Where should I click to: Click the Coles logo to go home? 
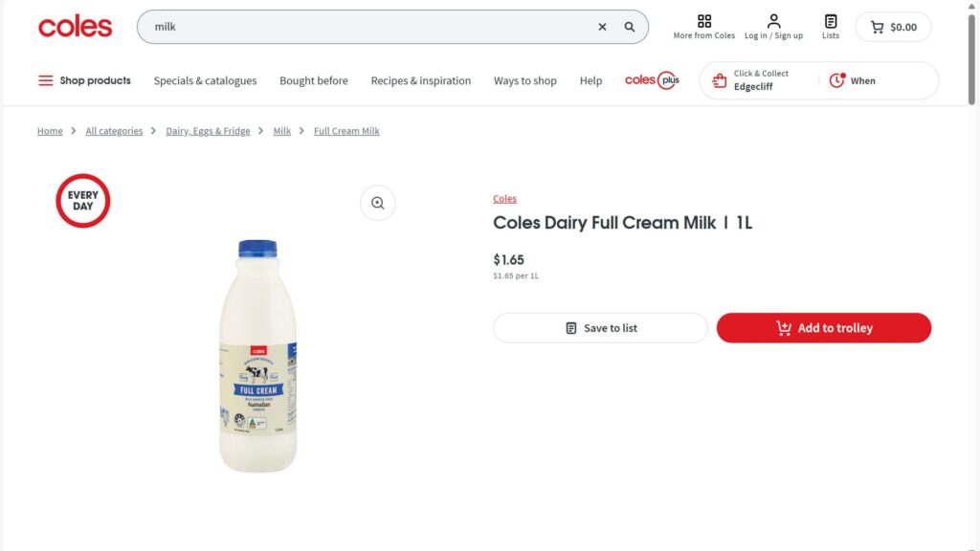tap(75, 27)
